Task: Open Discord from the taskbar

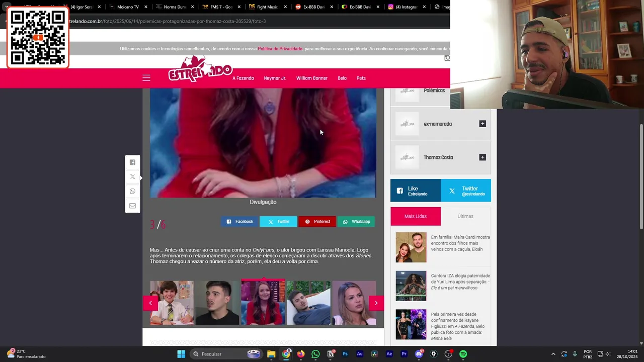Action: 419,354
